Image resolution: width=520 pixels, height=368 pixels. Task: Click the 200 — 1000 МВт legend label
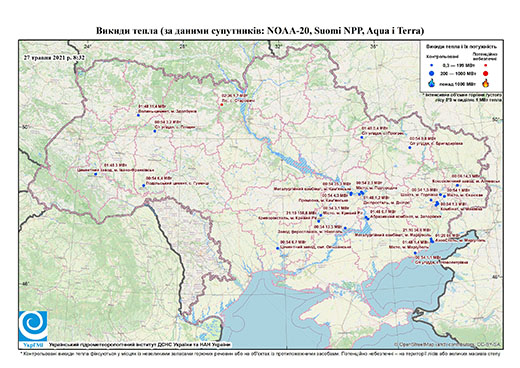(x=457, y=74)
